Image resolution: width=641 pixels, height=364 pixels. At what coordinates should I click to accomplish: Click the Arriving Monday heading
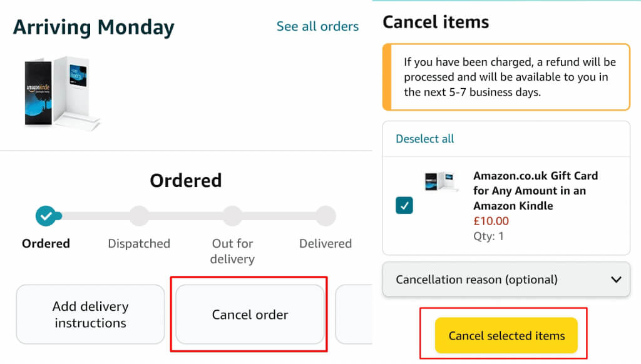point(94,28)
